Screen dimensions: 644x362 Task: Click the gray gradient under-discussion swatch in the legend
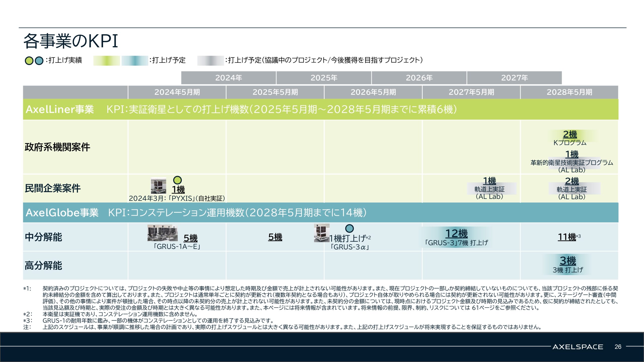211,61
